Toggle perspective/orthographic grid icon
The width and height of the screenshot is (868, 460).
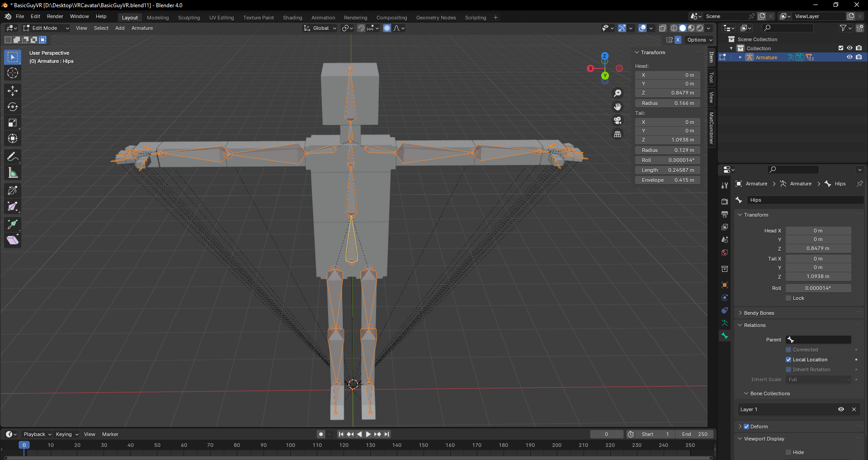[x=618, y=134]
